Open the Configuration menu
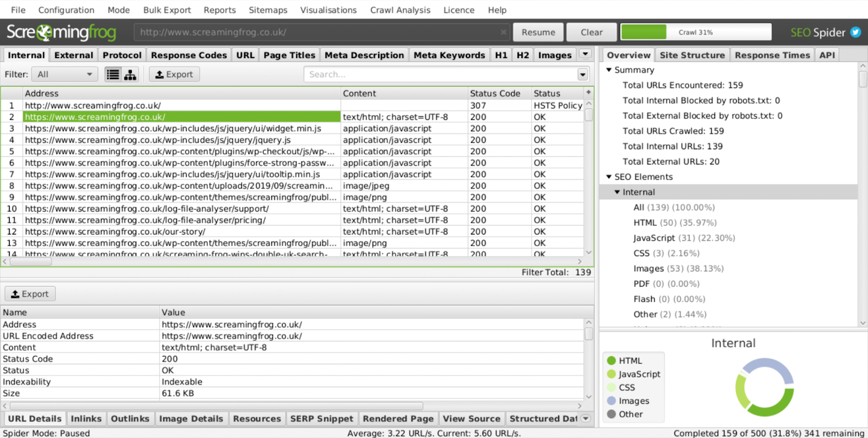868x438 pixels. click(x=66, y=10)
